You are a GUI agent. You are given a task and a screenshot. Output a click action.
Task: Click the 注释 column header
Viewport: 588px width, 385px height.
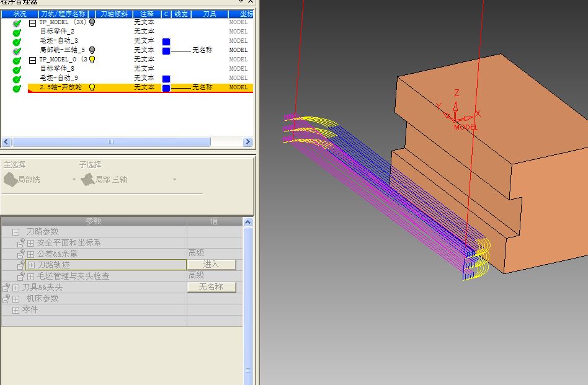point(147,14)
